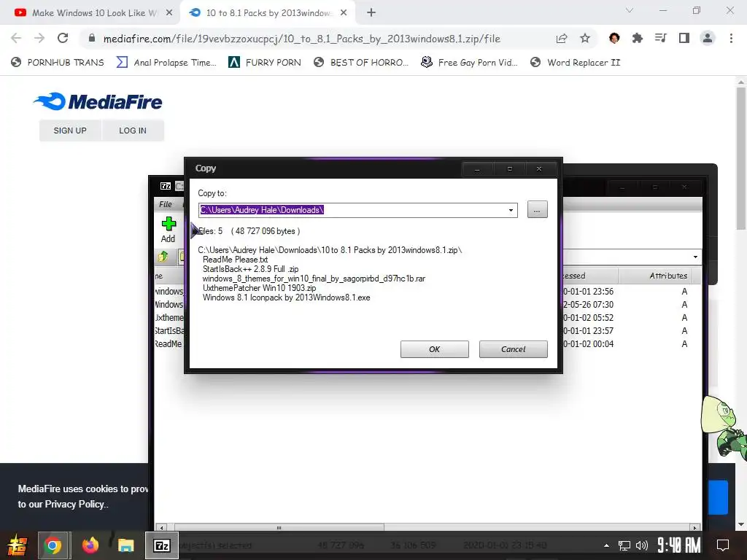Click the share page icon in address bar
The image size is (747, 560).
562,39
